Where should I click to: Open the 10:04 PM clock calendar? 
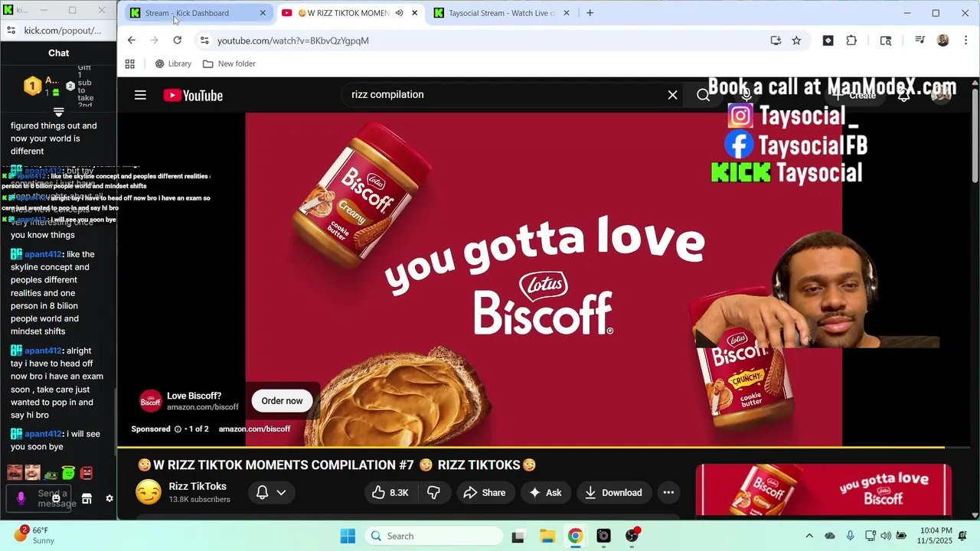[937, 536]
